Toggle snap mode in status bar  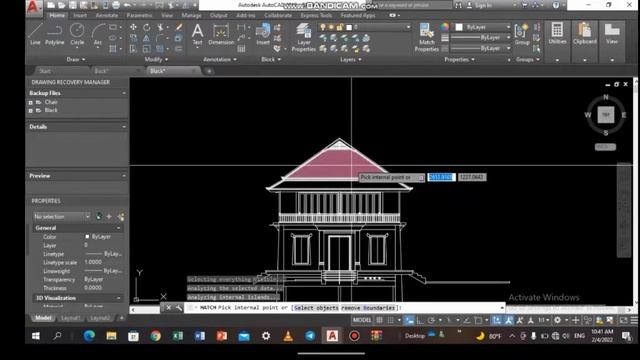tap(391, 320)
